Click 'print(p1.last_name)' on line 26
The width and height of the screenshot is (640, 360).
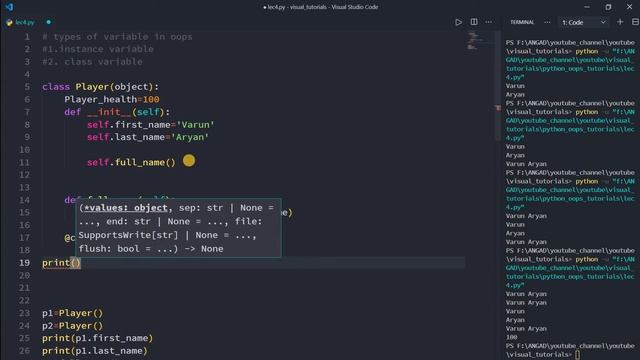95,351
